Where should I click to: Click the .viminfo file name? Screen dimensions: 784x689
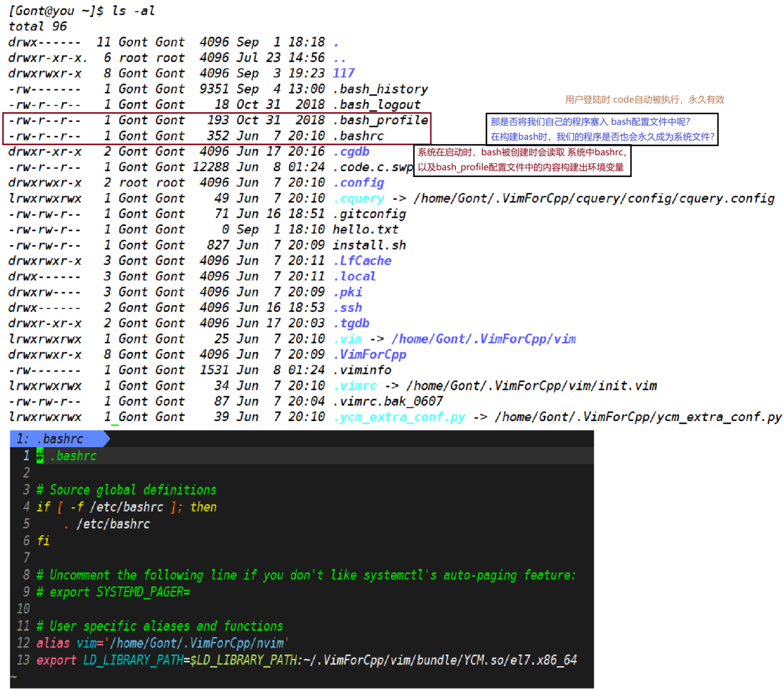pyautogui.click(x=362, y=369)
